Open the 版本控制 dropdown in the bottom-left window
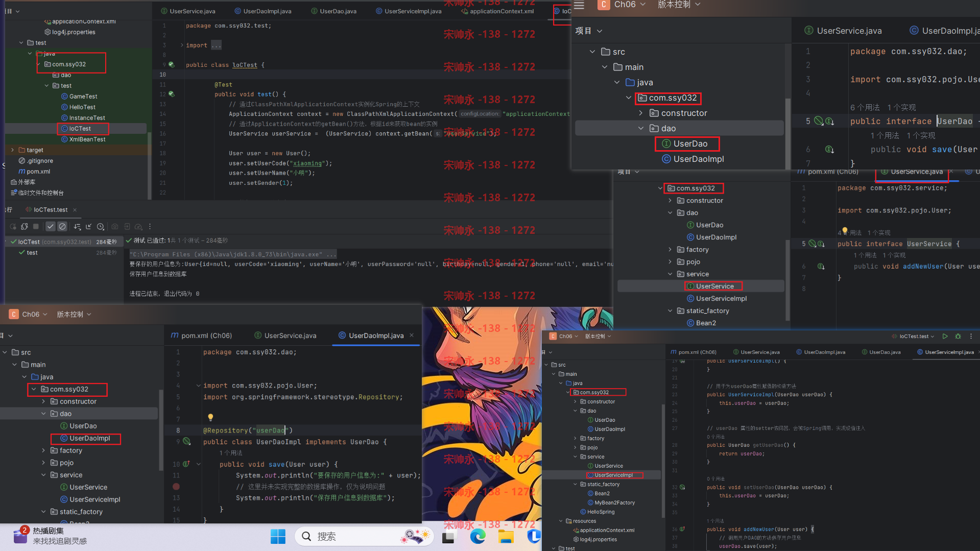Image resolution: width=980 pixels, height=551 pixels. pos(74,314)
